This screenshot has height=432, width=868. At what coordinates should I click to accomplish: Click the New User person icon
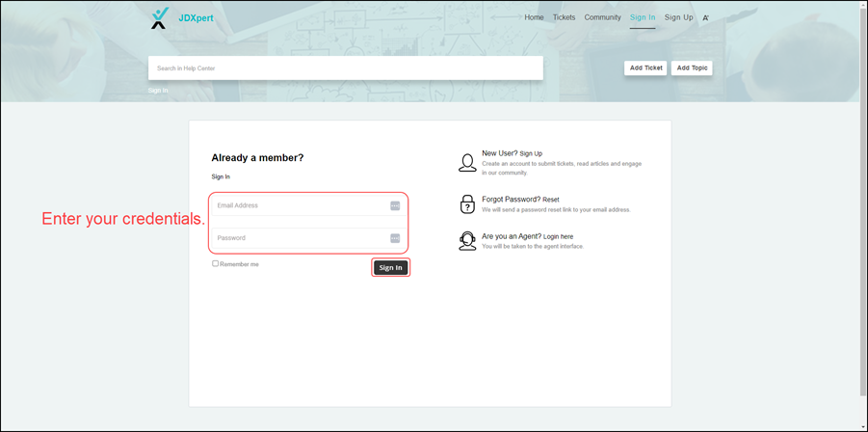(x=467, y=163)
